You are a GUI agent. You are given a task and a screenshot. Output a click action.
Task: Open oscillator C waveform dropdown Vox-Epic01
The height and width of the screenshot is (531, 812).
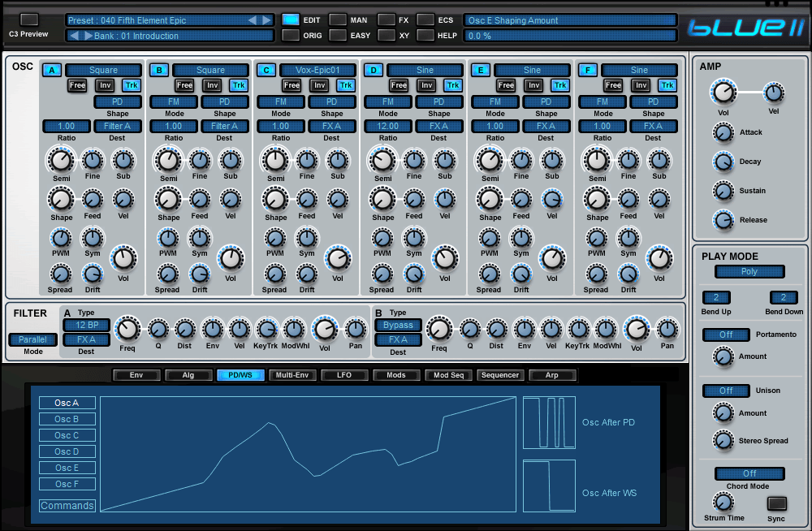[x=317, y=71]
